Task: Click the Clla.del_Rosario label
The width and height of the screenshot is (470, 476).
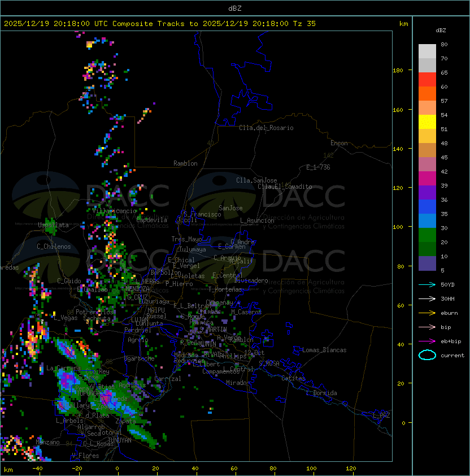Action: (x=266, y=128)
